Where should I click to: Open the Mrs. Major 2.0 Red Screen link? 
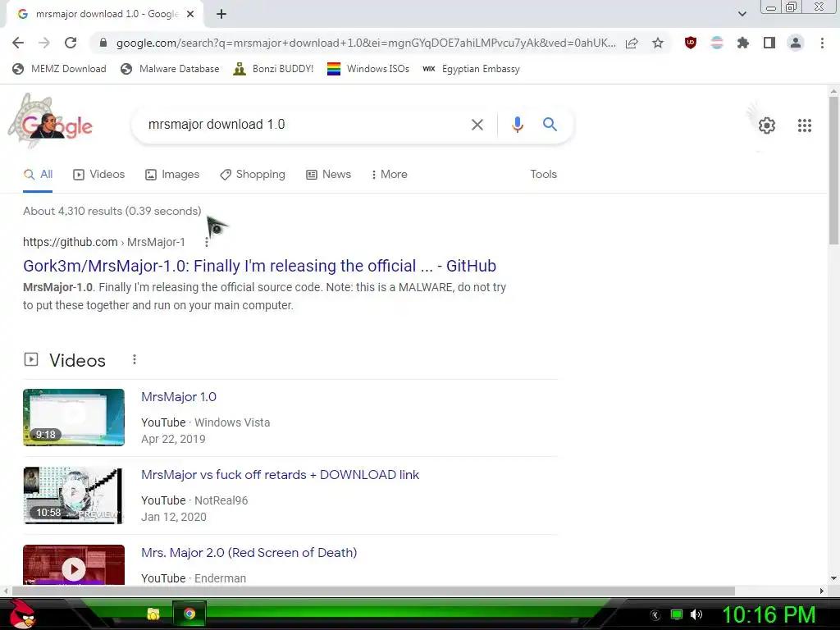[249, 553]
